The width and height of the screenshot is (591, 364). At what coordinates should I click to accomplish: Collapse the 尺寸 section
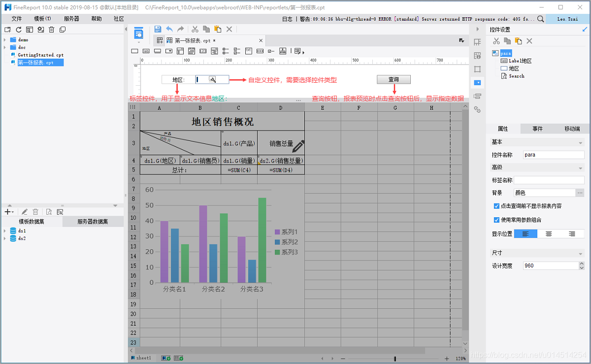point(581,253)
